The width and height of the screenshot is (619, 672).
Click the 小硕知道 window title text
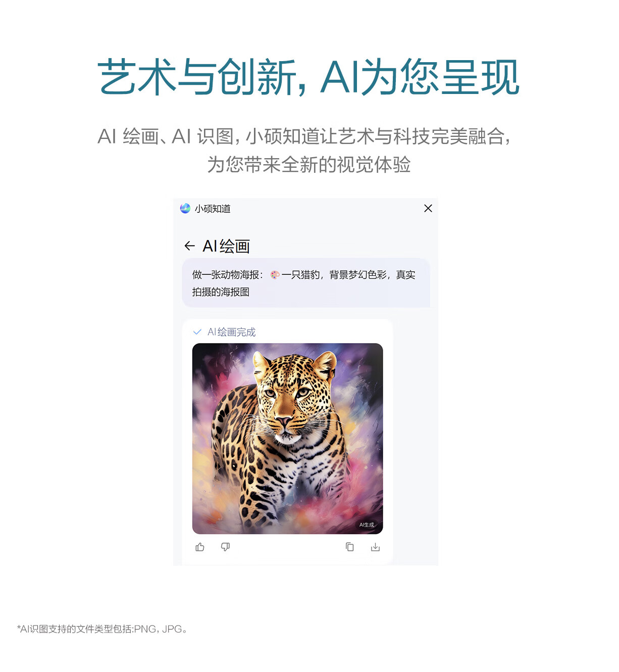(213, 209)
